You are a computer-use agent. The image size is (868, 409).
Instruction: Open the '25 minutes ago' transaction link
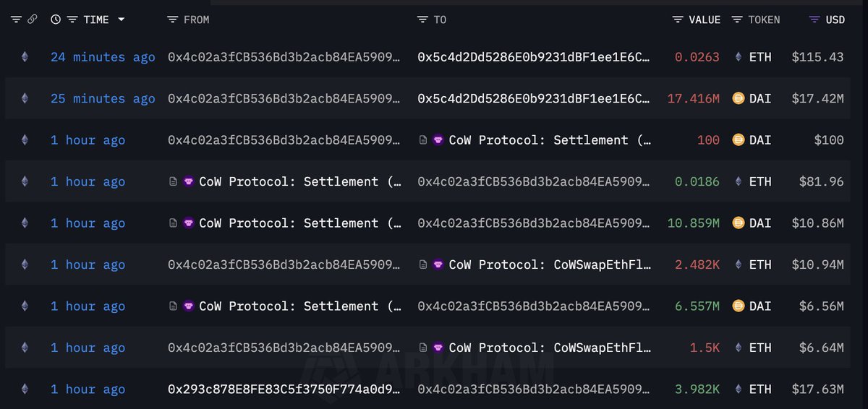tap(103, 98)
